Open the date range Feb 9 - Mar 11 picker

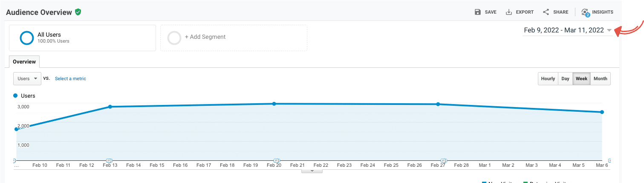(x=568, y=30)
